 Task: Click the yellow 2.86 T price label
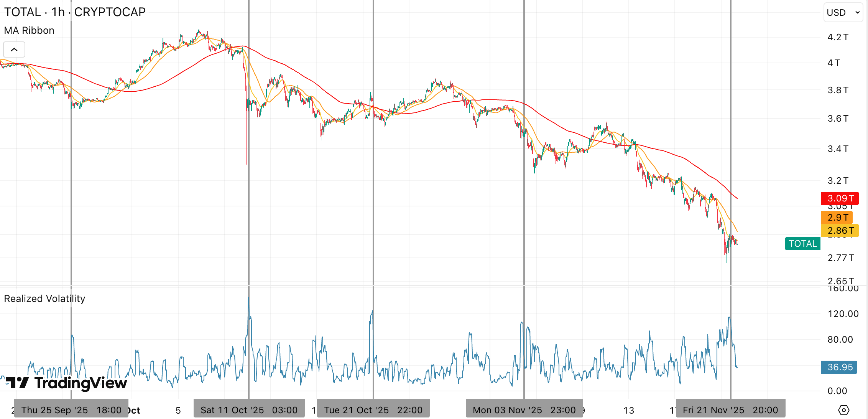[840, 231]
